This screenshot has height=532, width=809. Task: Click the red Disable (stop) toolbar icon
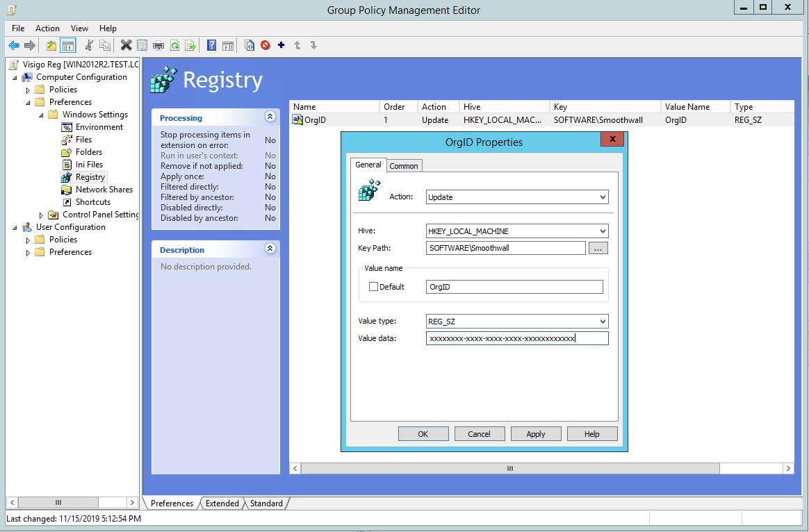click(266, 44)
